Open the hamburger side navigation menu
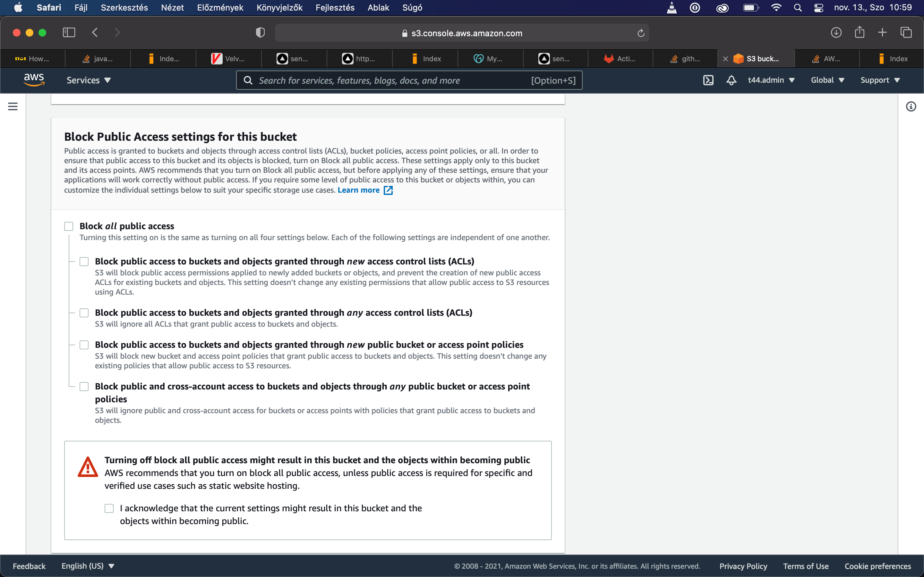The height and width of the screenshot is (577, 924). pos(13,106)
